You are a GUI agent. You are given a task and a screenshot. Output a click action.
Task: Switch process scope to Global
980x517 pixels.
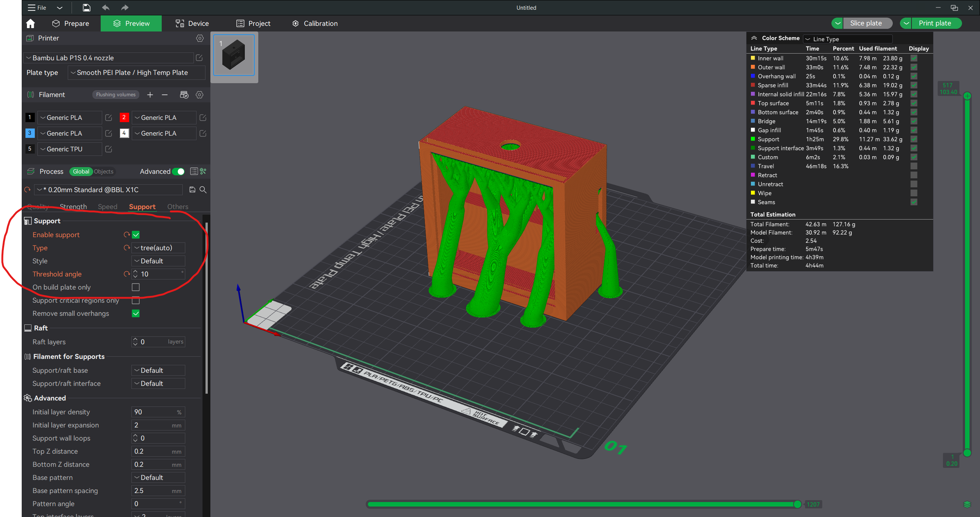[x=81, y=172]
